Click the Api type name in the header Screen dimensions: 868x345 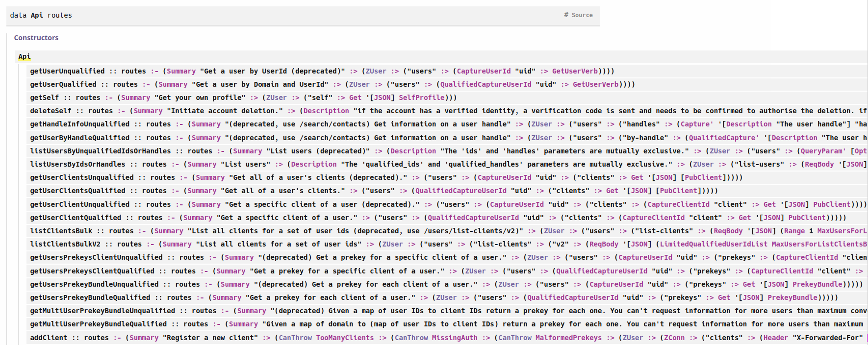(37, 15)
